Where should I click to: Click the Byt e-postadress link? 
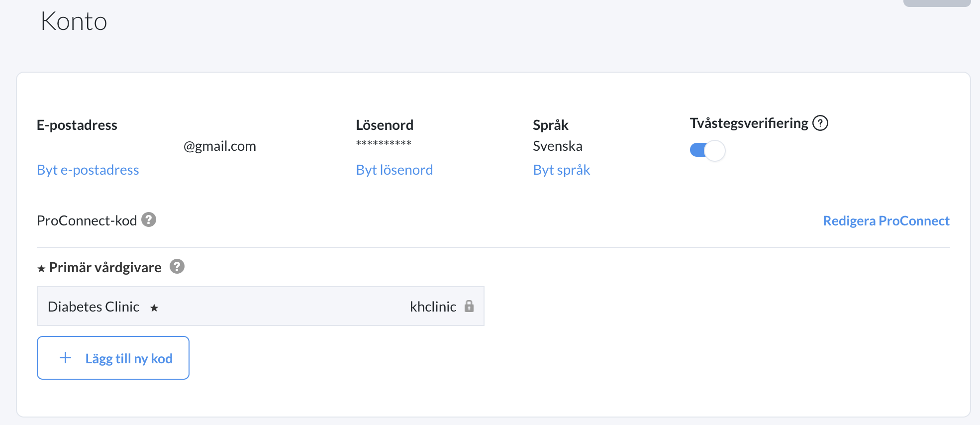click(88, 170)
